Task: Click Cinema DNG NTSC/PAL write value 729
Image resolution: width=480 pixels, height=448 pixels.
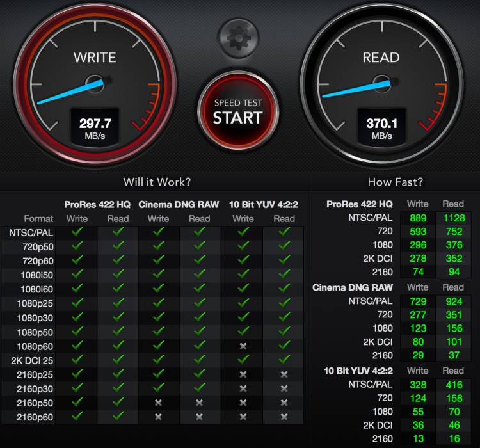Action: (418, 301)
